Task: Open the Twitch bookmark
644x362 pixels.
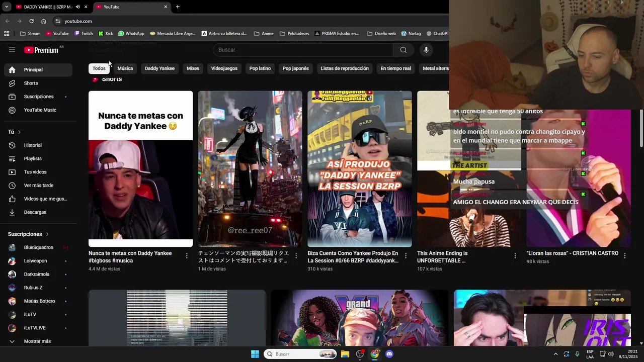Action: (83, 34)
